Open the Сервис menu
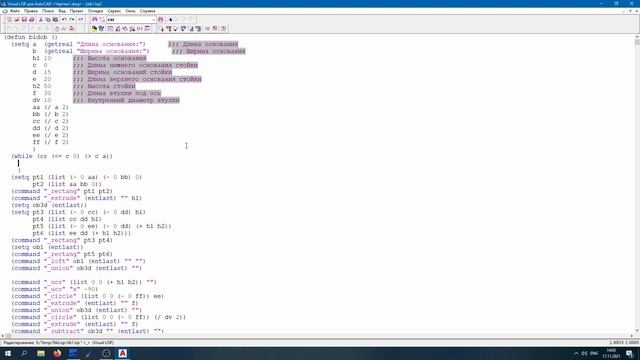The image size is (640, 360). coord(114,11)
